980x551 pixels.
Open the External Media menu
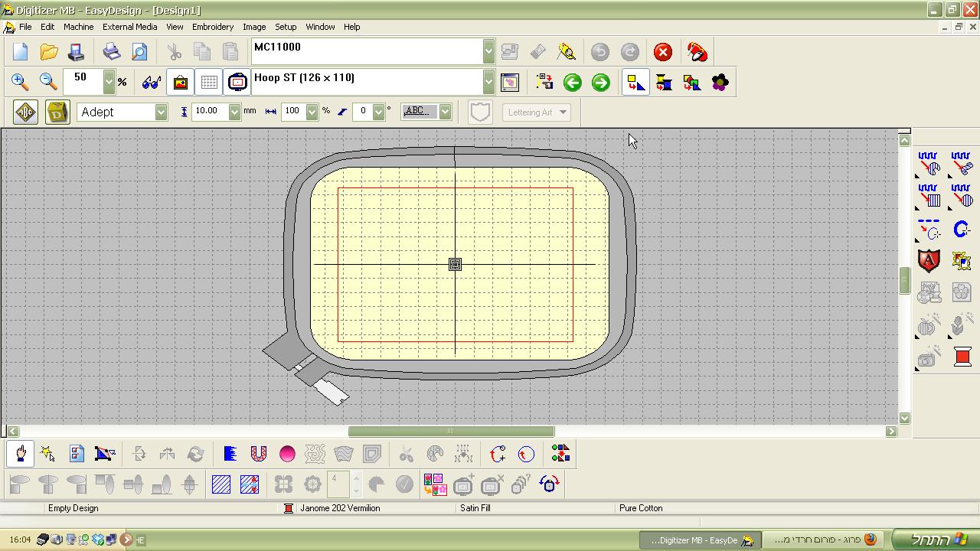pyautogui.click(x=129, y=27)
